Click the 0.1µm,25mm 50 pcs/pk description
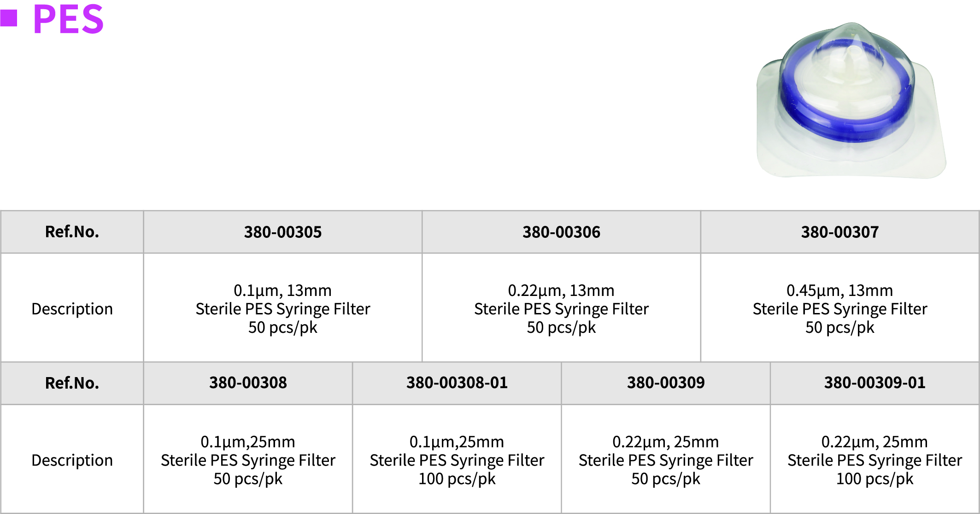 point(248,460)
